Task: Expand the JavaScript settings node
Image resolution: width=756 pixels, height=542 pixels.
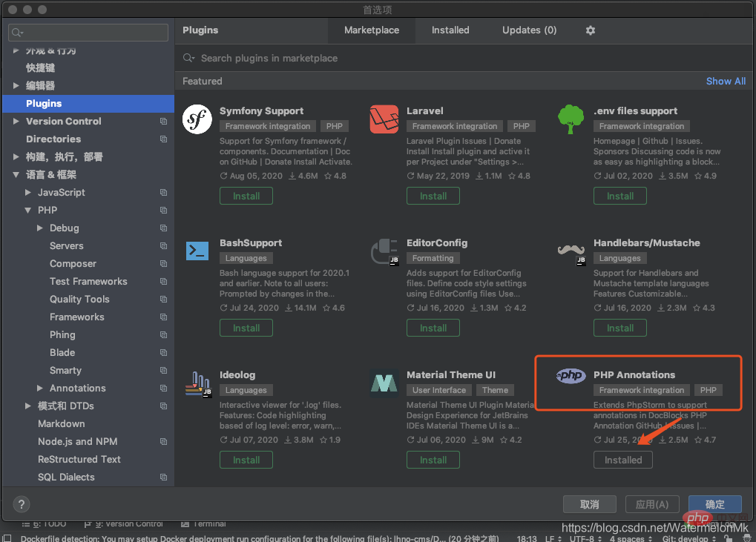Action: point(28,193)
